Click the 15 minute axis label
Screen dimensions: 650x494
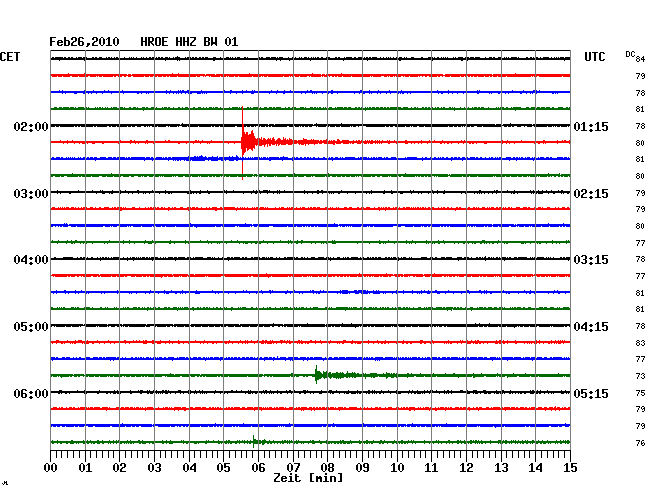(x=570, y=467)
